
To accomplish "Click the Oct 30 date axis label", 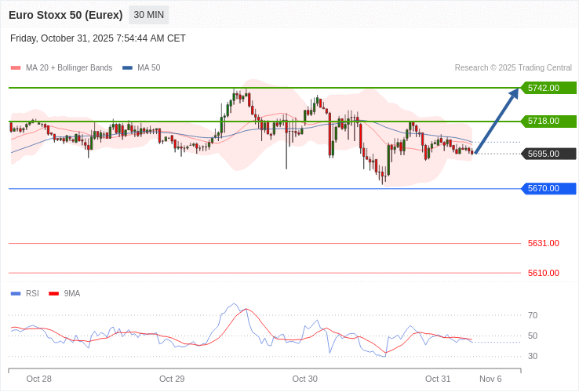I will tap(304, 379).
